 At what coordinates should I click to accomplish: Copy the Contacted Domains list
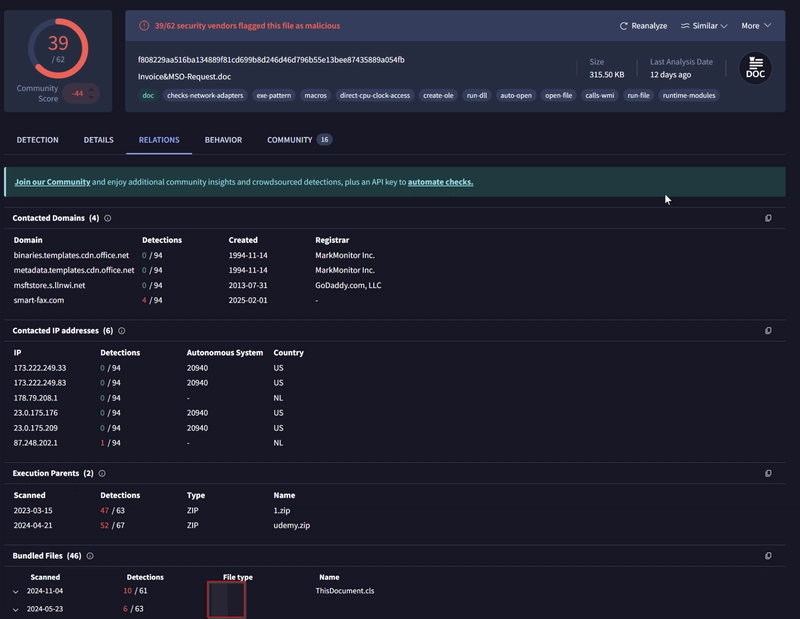[x=768, y=218]
